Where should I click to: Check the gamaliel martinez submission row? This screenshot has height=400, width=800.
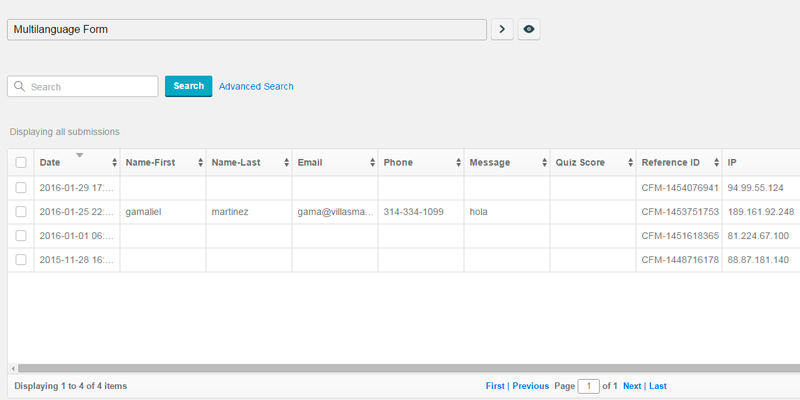(21, 212)
